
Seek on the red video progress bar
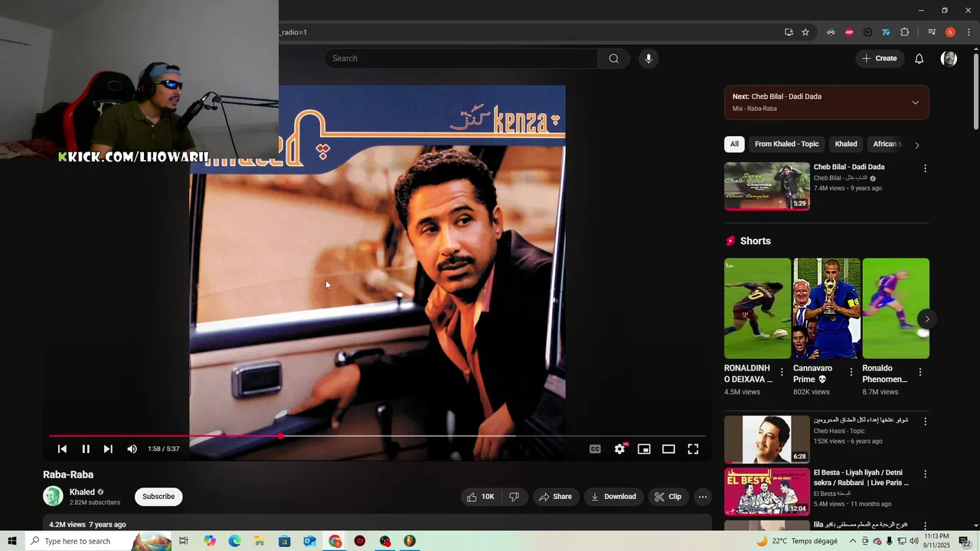pyautogui.click(x=377, y=436)
